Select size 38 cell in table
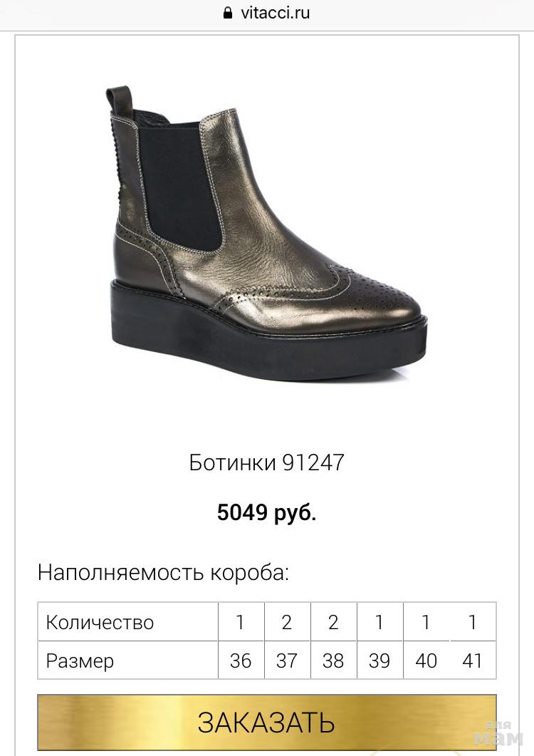The width and height of the screenshot is (534, 756). click(333, 661)
